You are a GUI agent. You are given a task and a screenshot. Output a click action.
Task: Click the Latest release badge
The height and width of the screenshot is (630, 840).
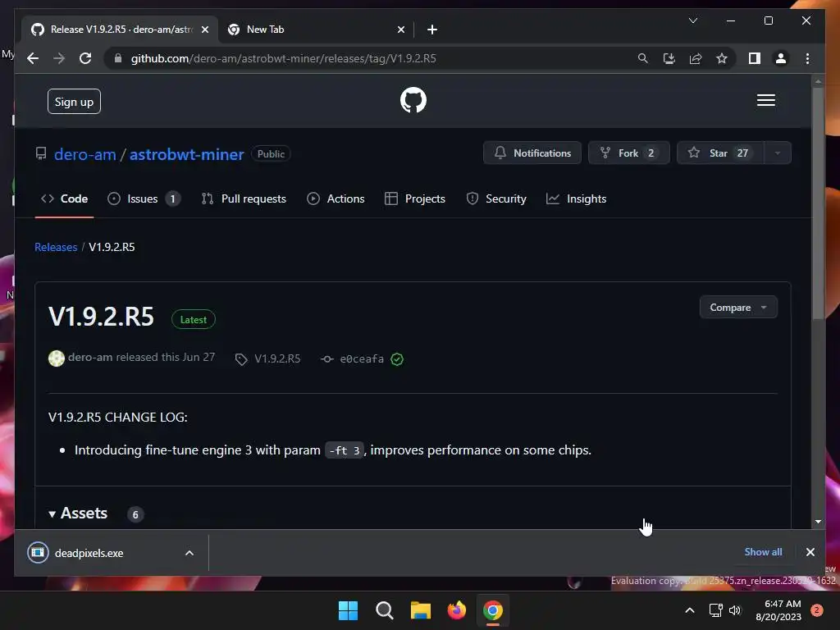point(194,319)
